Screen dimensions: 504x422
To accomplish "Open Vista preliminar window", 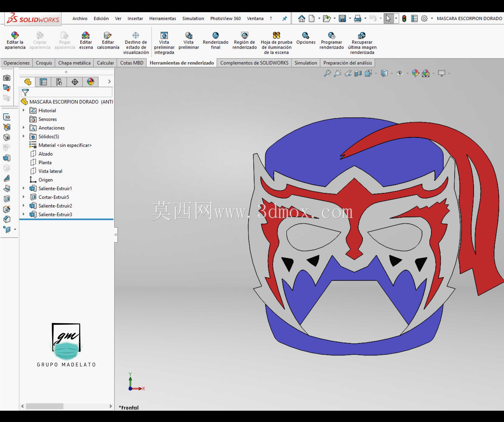I will pyautogui.click(x=189, y=41).
